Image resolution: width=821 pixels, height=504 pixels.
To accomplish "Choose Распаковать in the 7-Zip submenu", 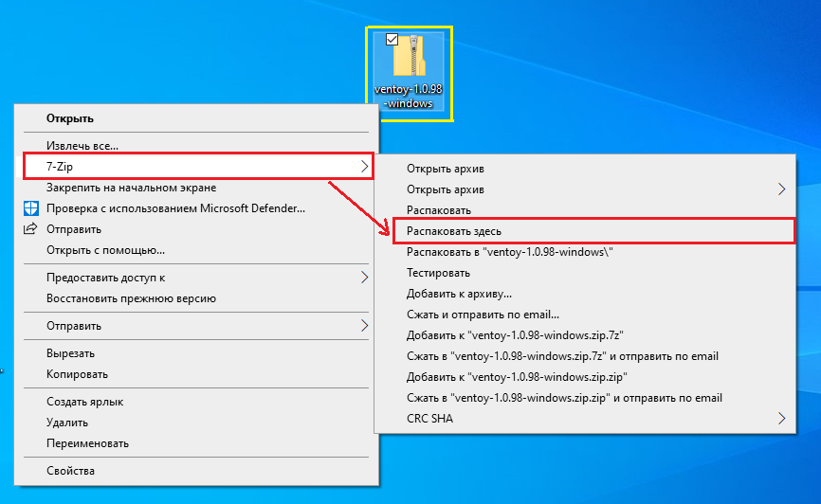I will (x=585, y=210).
